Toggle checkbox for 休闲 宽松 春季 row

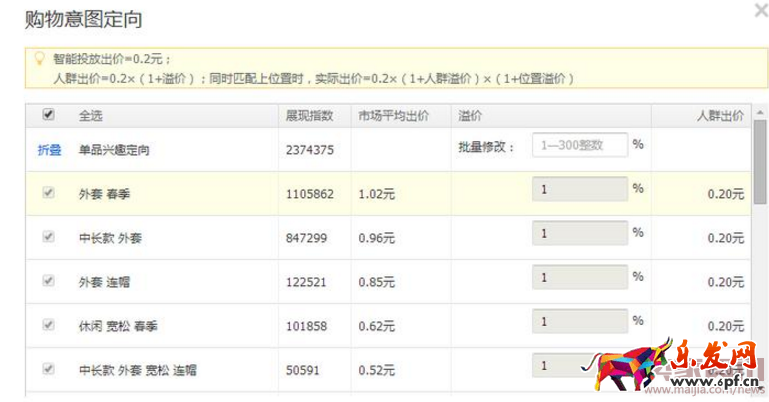[48, 325]
